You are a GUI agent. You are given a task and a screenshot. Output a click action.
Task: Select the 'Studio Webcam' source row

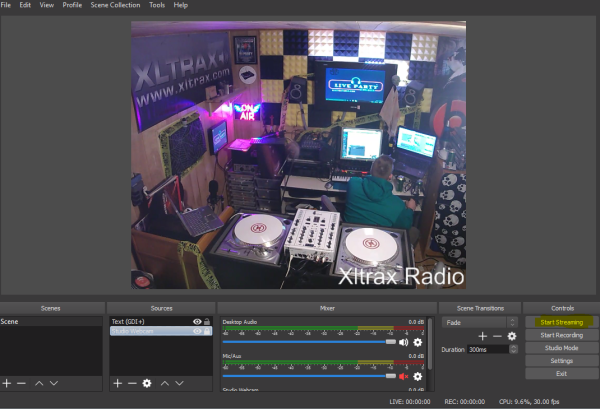[161, 331]
